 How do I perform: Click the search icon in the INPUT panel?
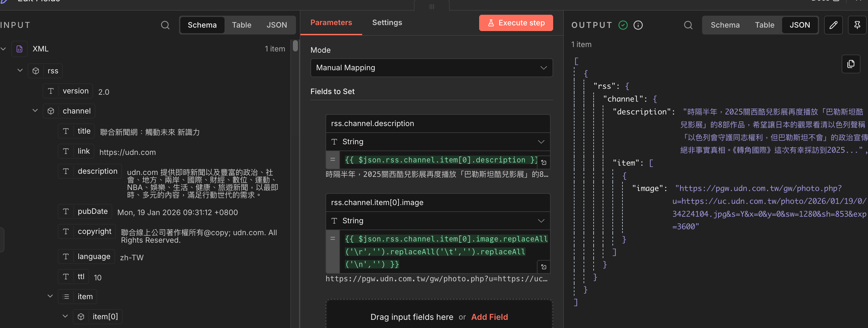pos(165,25)
